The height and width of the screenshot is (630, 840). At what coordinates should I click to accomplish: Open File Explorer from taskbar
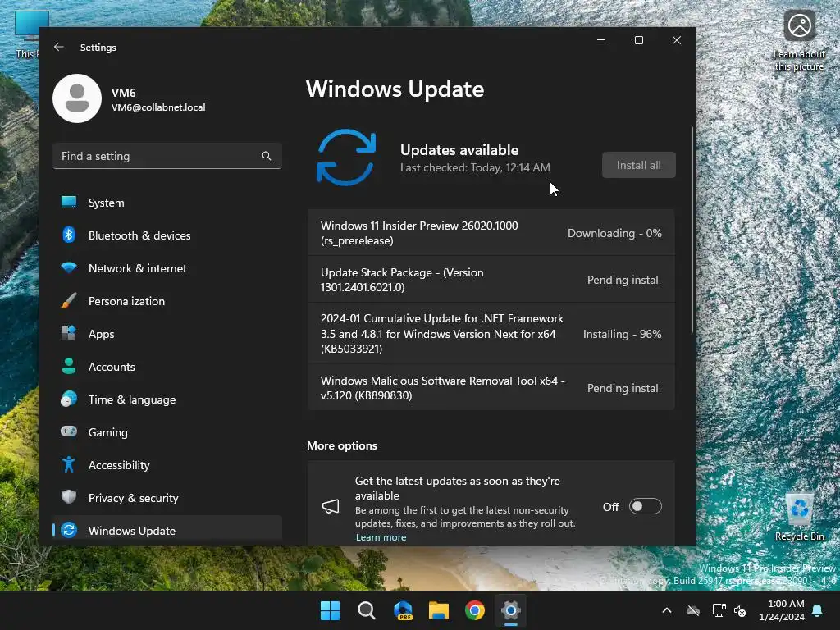point(439,610)
